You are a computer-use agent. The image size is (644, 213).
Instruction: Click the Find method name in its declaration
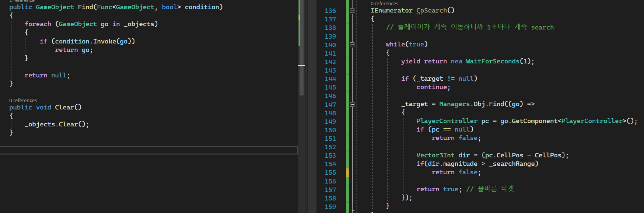coord(85,7)
